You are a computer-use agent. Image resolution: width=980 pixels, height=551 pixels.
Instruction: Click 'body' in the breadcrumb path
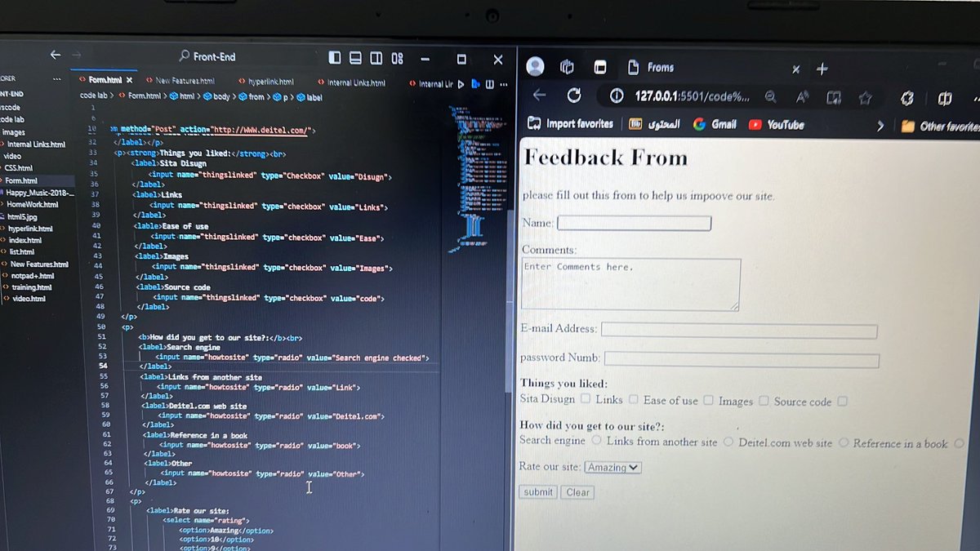coord(221,96)
